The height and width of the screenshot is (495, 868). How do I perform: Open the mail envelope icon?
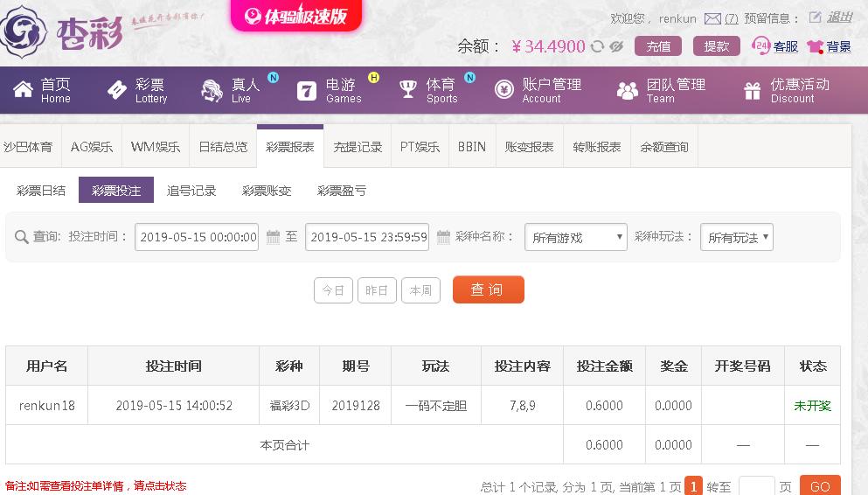tap(712, 19)
